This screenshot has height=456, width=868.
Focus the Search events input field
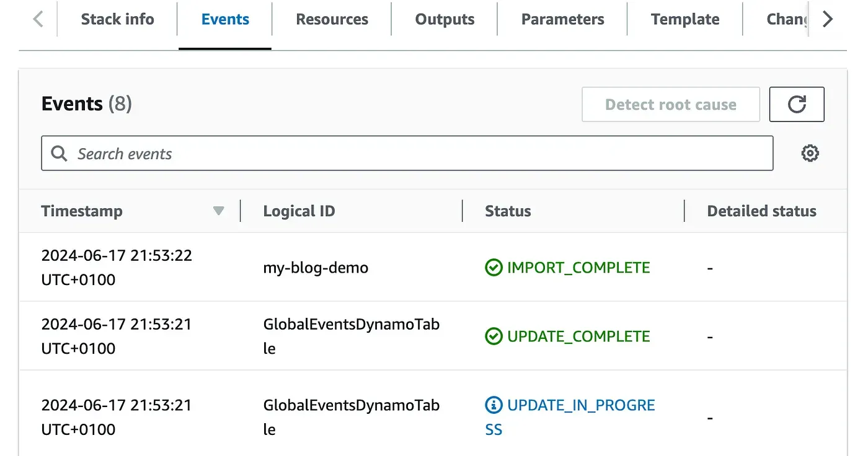click(x=407, y=153)
